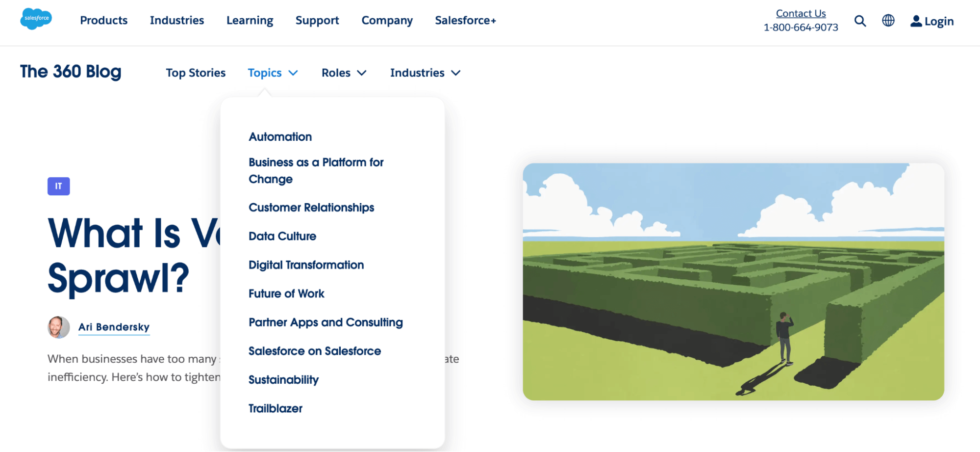980x452 pixels.
Task: Click the Login link text
Action: [939, 22]
